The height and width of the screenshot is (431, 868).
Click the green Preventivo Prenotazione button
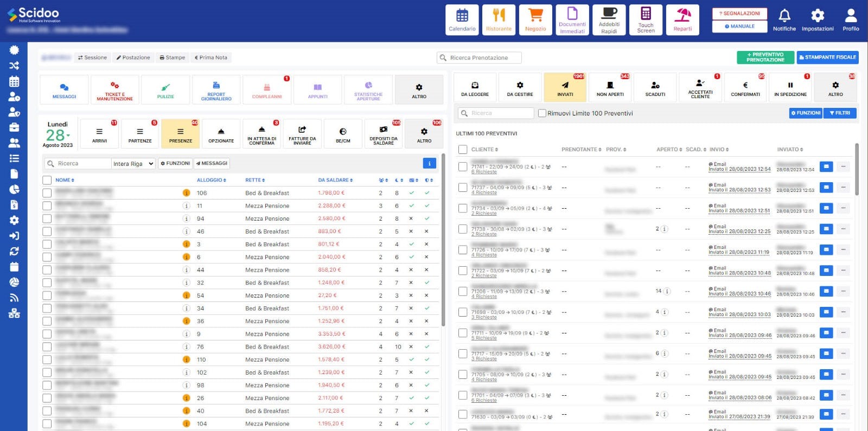pos(765,57)
